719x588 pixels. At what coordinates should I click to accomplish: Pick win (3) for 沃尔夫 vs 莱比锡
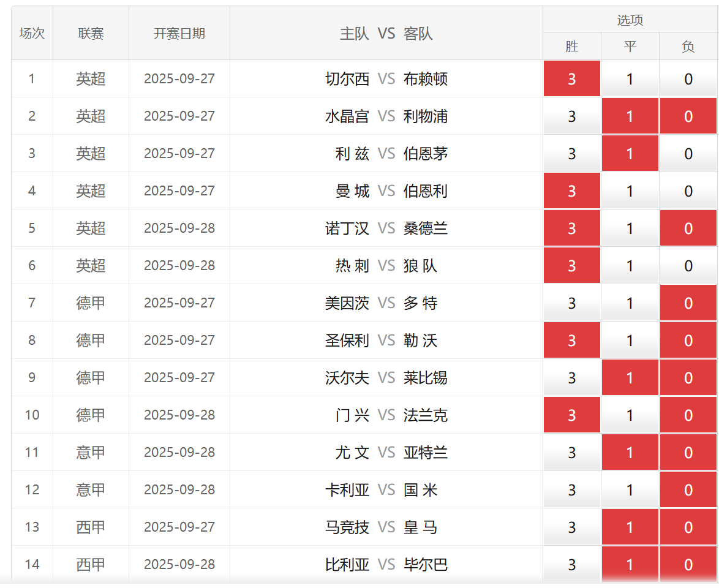pos(571,378)
